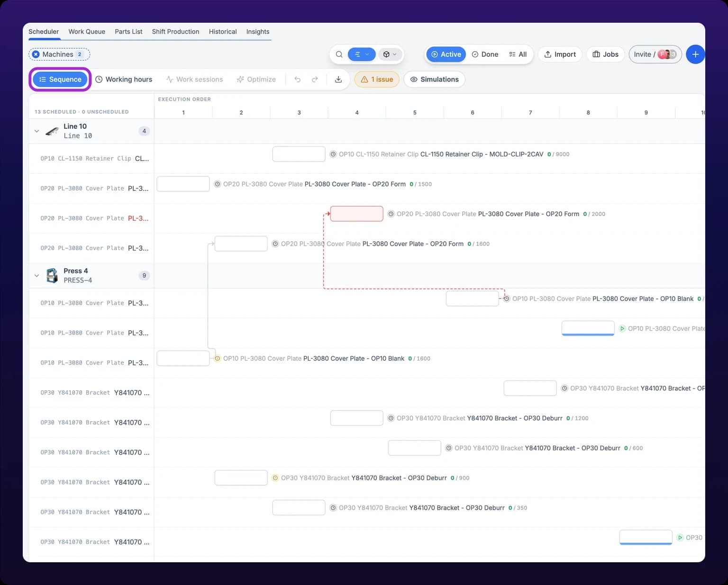The width and height of the screenshot is (728, 585).
Task: Click the Invite button
Action: (655, 54)
